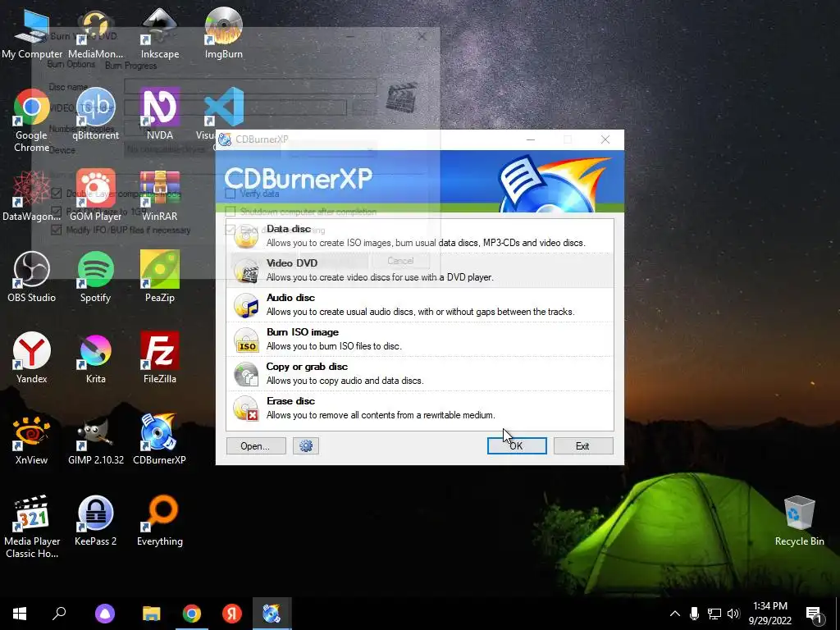Toggle Shutdown computer after completion checkbox

[231, 211]
